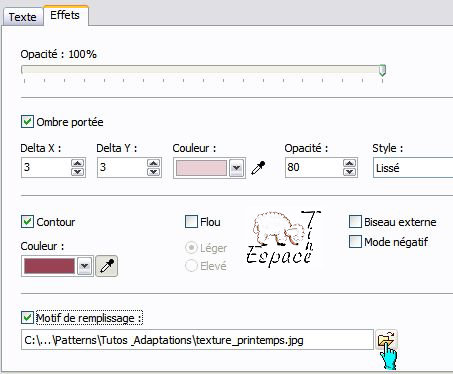Uncheck the Ombre portée checkbox

point(27,122)
